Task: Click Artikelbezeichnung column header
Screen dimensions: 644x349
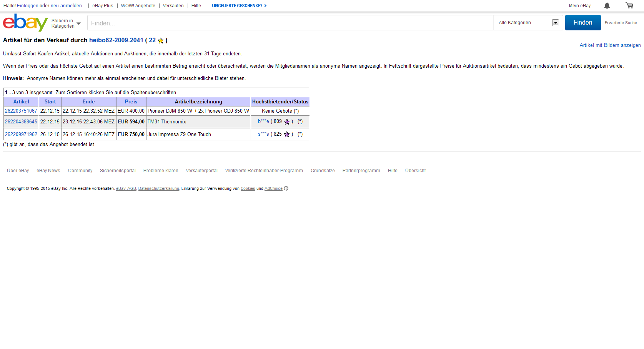Action: (x=198, y=102)
